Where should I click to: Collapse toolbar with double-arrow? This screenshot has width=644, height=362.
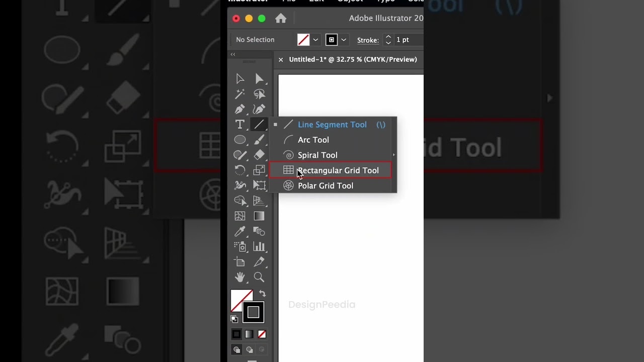tap(233, 54)
